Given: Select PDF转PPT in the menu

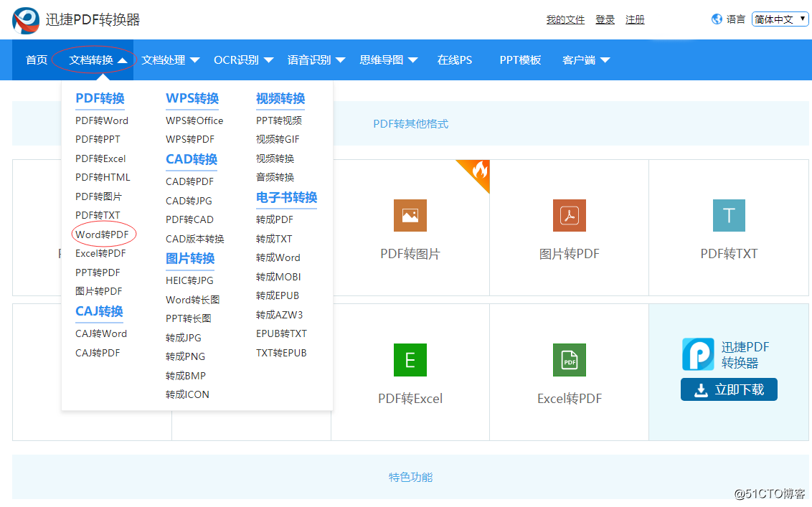Looking at the screenshot, I should click(x=98, y=139).
